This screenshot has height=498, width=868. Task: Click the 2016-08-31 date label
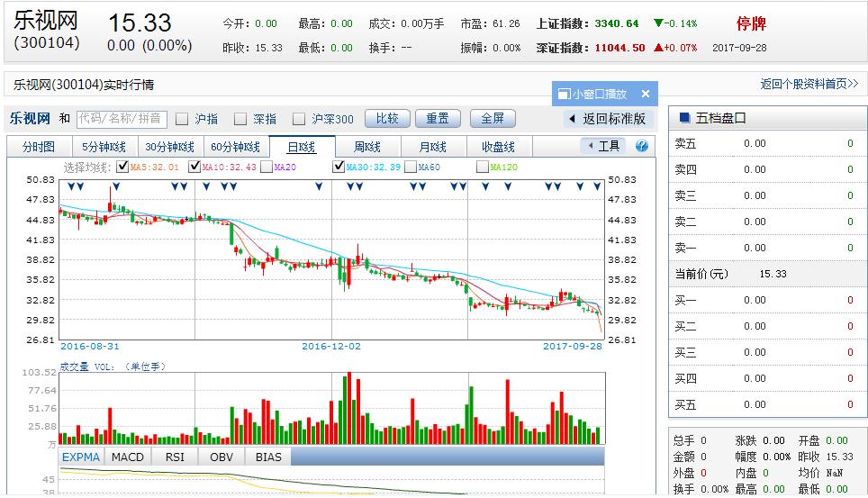pyautogui.click(x=90, y=346)
